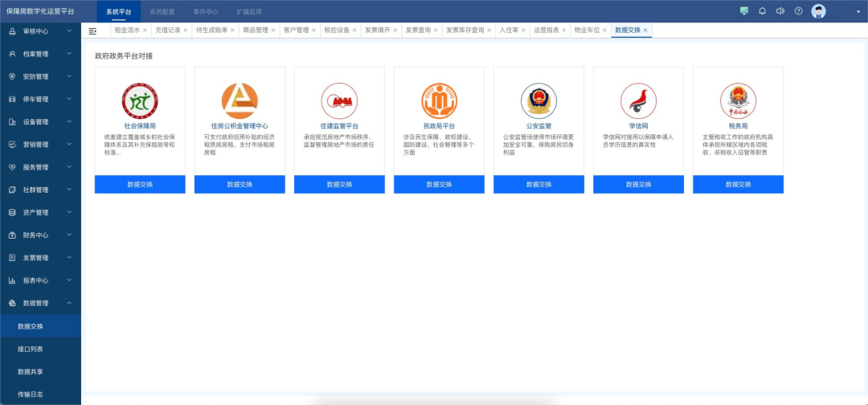
Task: Open the 物业车位 tab
Action: [587, 31]
